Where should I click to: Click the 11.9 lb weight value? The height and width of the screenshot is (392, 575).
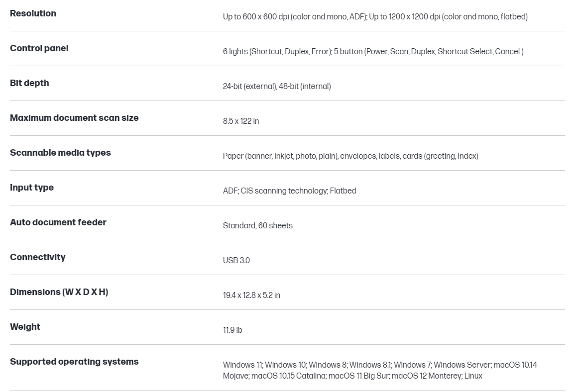coord(232,330)
